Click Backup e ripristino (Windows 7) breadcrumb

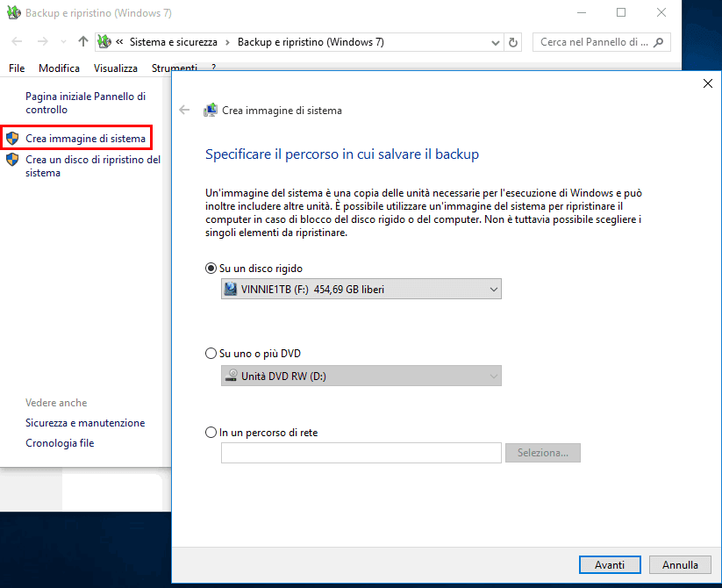point(311,42)
